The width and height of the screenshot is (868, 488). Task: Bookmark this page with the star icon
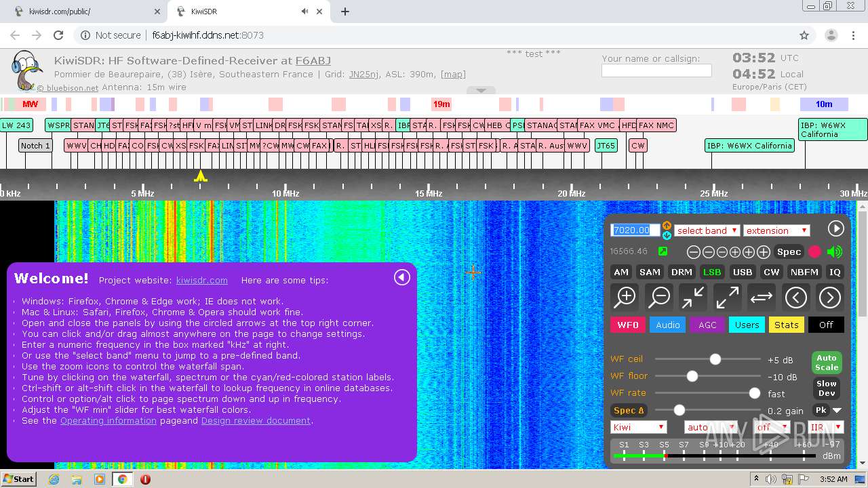click(x=804, y=35)
